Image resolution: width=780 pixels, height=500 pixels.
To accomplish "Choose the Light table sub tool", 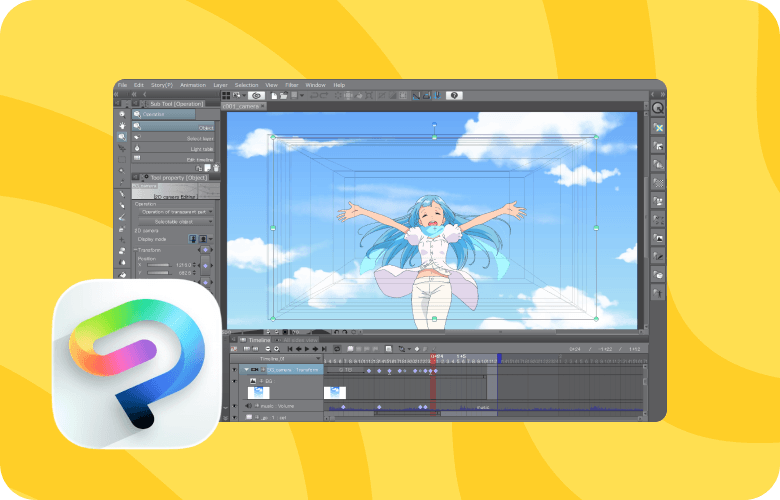I will (173, 148).
